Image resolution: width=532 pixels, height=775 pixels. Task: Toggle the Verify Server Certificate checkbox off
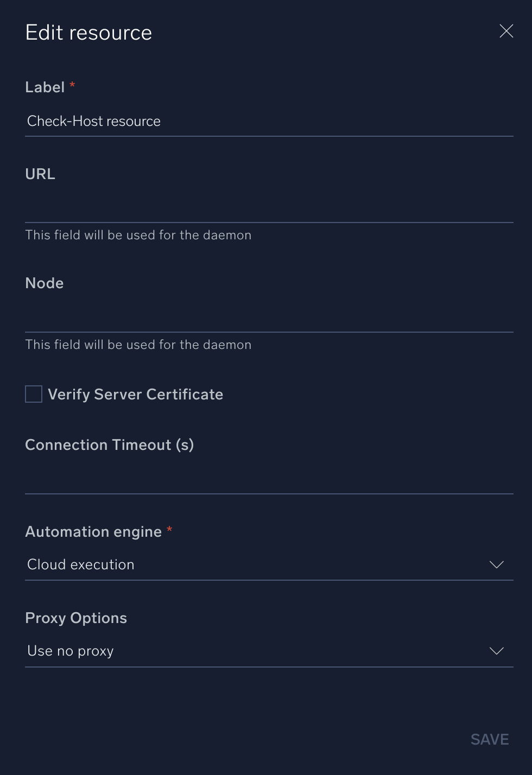pos(33,393)
